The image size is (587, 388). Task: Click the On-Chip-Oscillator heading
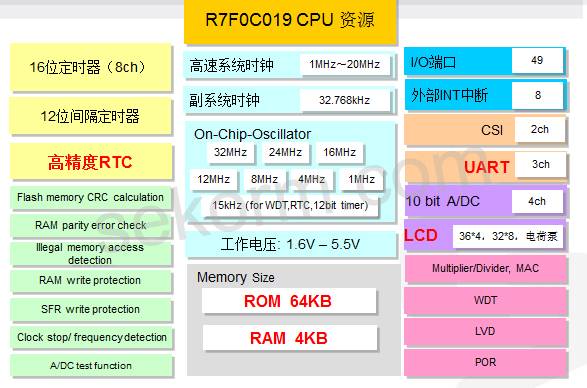252,134
